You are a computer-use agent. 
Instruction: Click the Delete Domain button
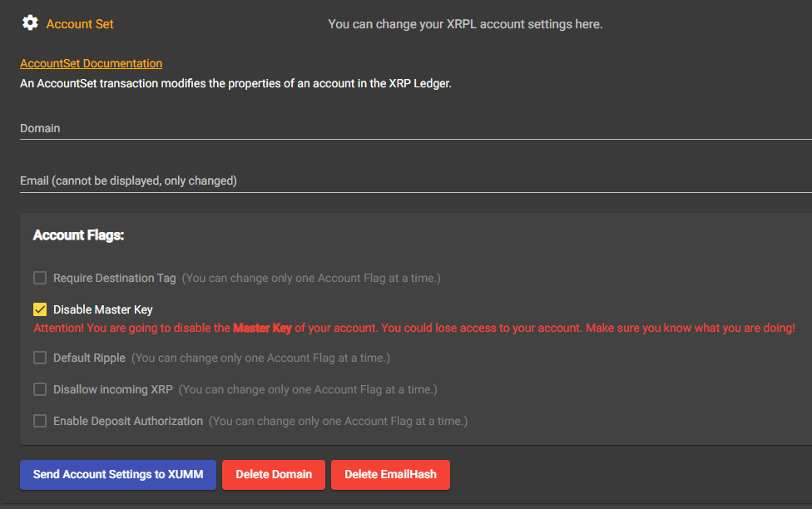pos(274,475)
